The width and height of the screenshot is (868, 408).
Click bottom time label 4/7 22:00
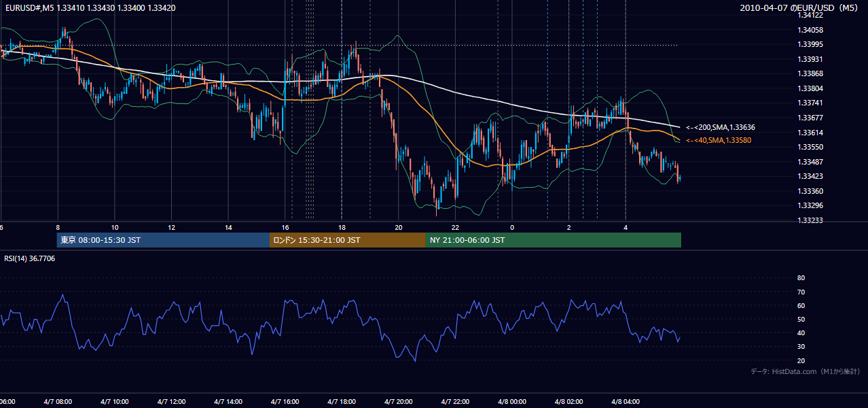(x=455, y=402)
